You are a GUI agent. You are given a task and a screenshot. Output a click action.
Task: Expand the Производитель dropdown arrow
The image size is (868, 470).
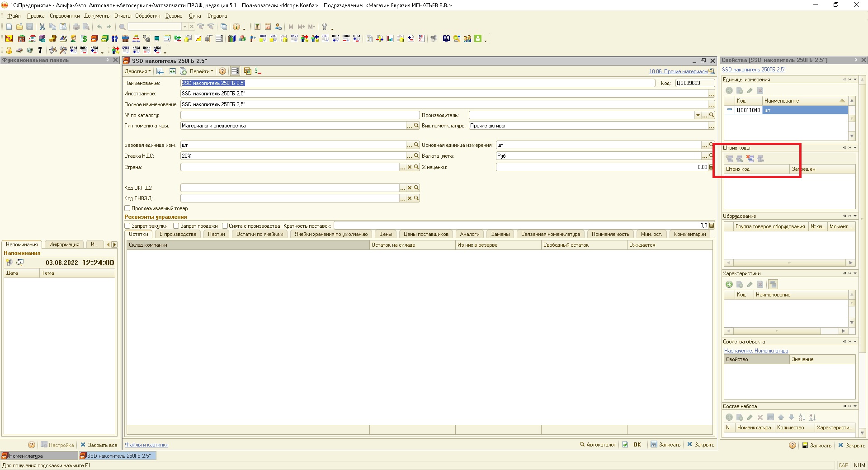pos(698,115)
